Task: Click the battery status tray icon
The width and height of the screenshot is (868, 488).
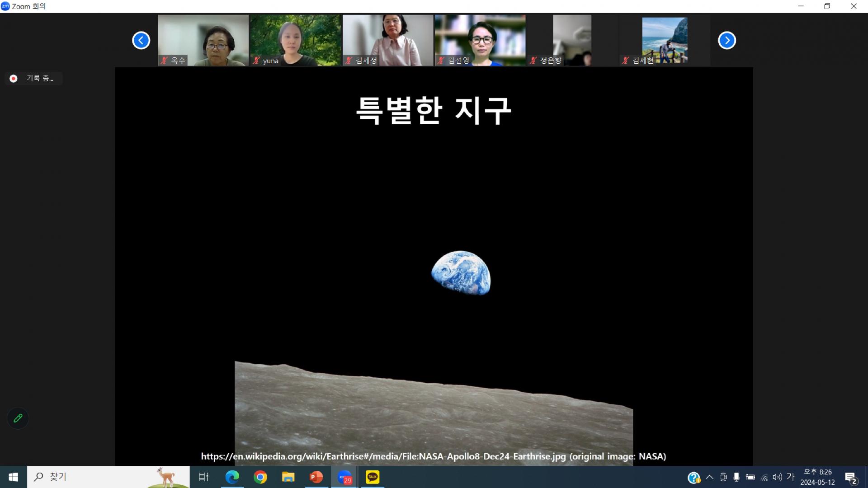Action: pyautogui.click(x=750, y=477)
